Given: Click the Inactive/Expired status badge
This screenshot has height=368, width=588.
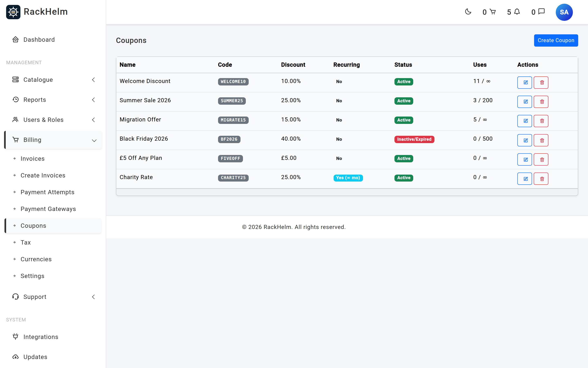Looking at the screenshot, I should pos(414,139).
